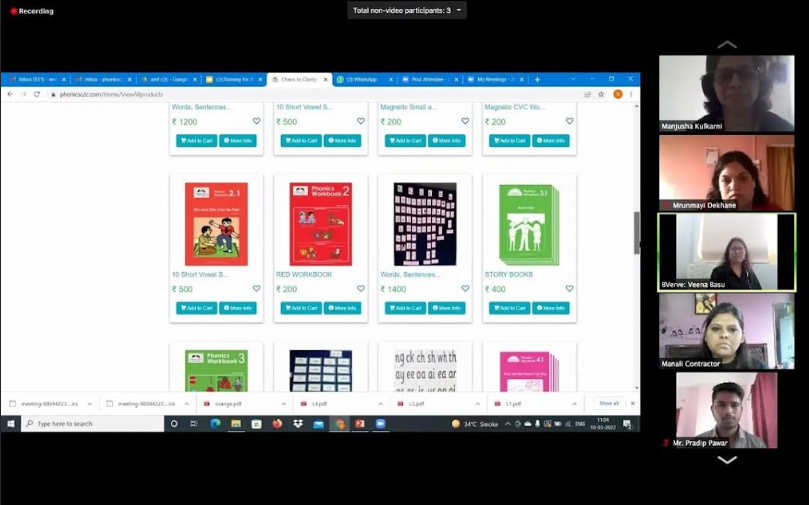
Task: Open the My Meetings browser tab
Action: [495, 79]
